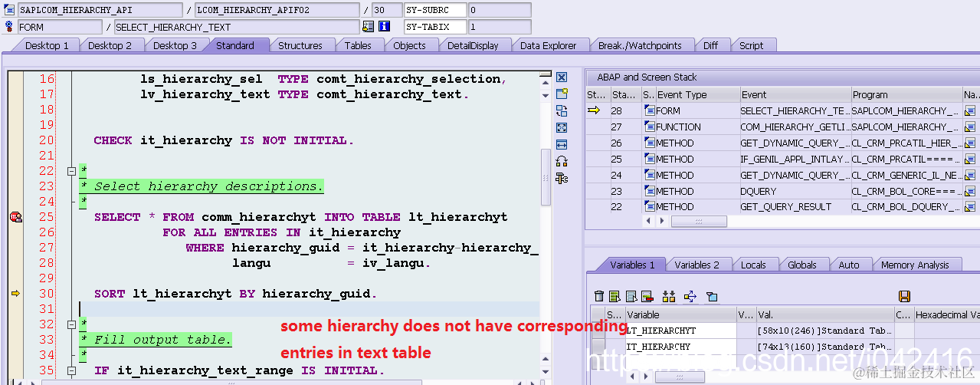Click the list icon with red minus
Image resolution: width=980 pixels, height=385 pixels.
click(647, 296)
